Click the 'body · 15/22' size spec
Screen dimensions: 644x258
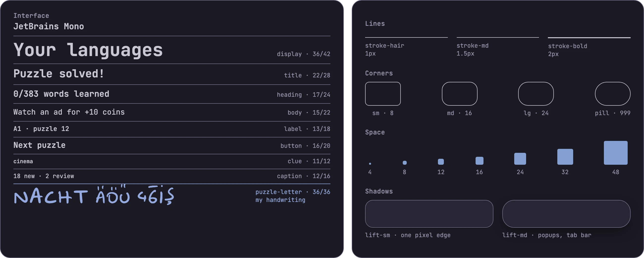click(x=309, y=112)
